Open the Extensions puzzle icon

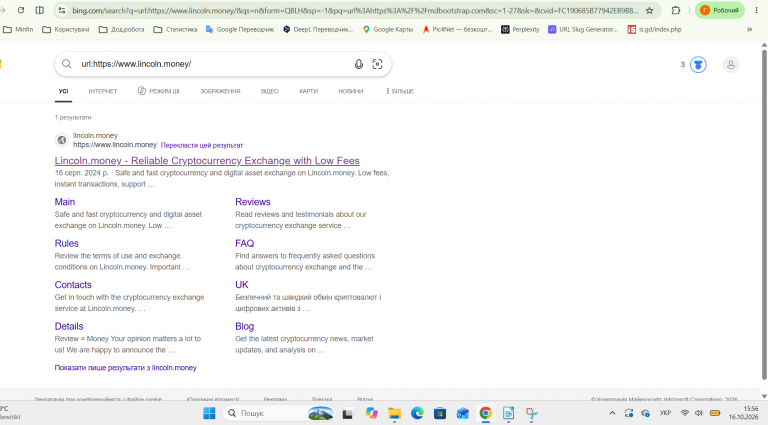pos(676,10)
